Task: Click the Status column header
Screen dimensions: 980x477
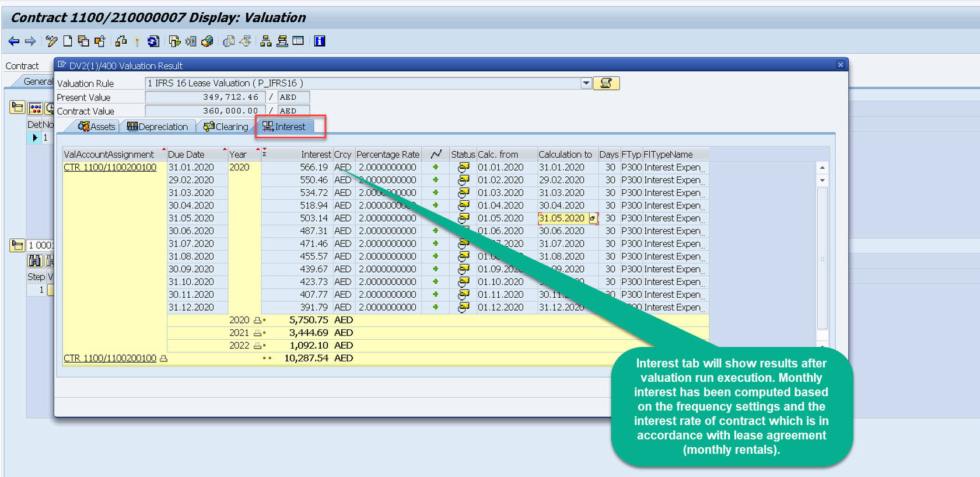Action: pyautogui.click(x=463, y=155)
